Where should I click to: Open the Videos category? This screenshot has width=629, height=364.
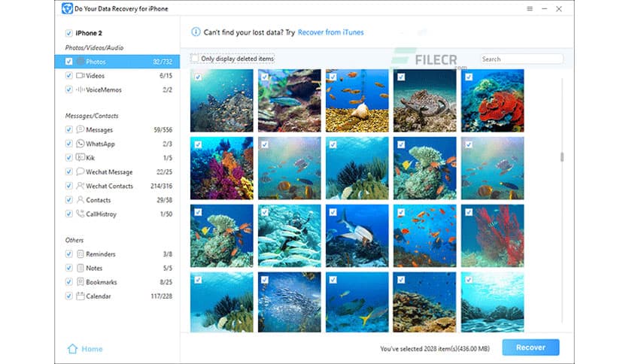click(95, 75)
